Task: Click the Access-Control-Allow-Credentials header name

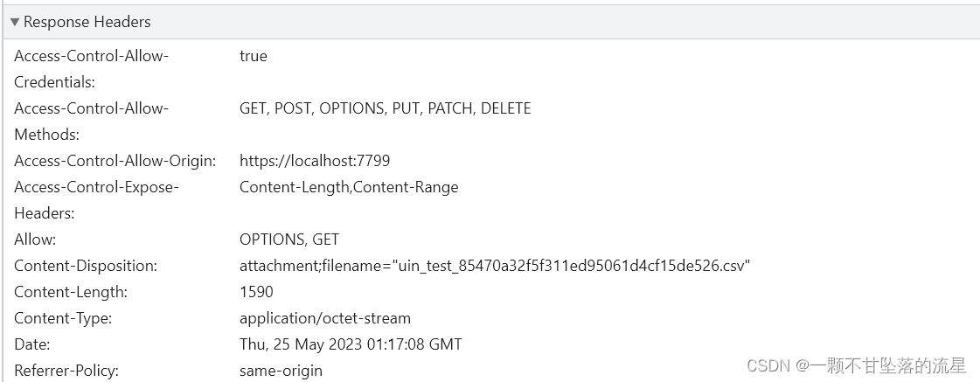Action: [91, 56]
